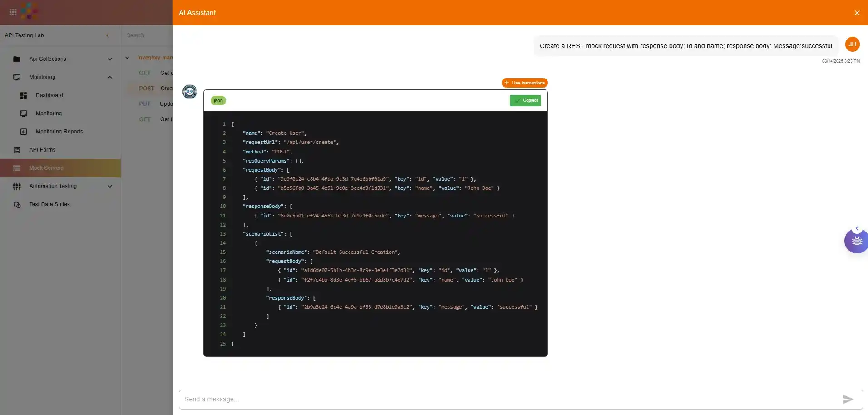Click the AI assistant bot avatar
The width and height of the screenshot is (868, 415).
[x=190, y=92]
